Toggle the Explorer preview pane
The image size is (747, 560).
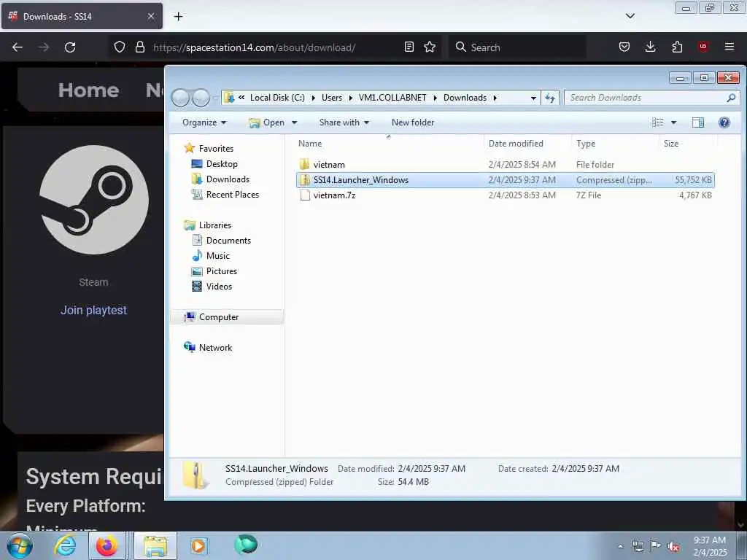pos(698,122)
